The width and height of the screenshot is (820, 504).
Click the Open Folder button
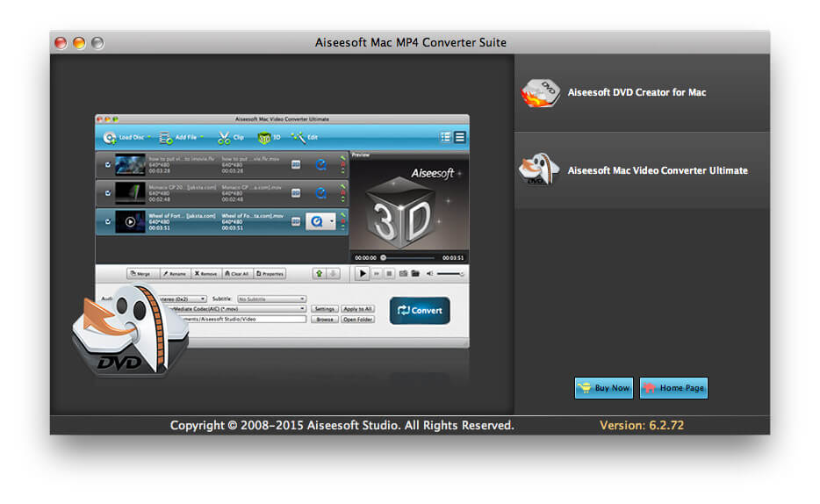pyautogui.click(x=357, y=319)
